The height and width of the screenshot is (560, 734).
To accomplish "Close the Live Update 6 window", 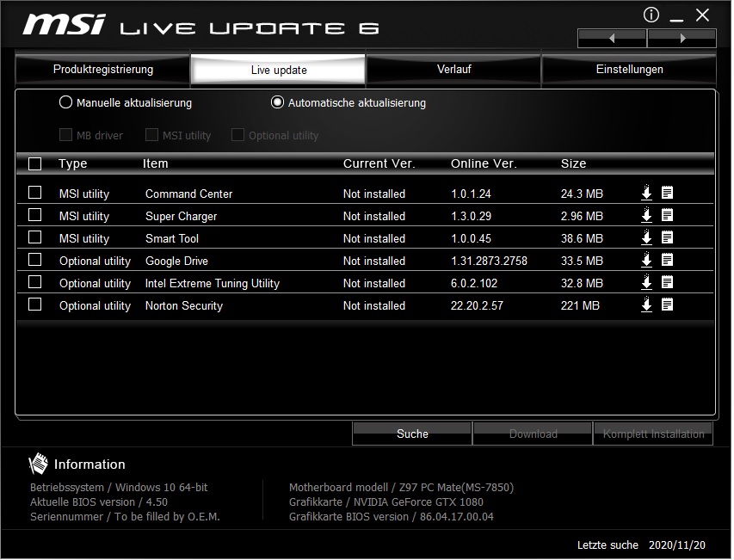I will [x=704, y=15].
